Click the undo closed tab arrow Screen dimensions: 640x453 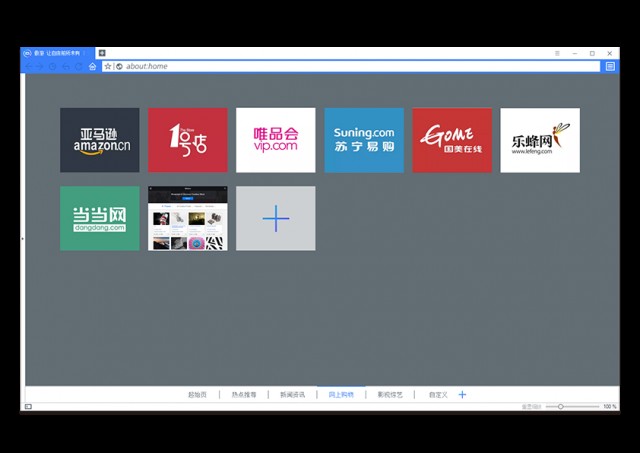point(66,67)
